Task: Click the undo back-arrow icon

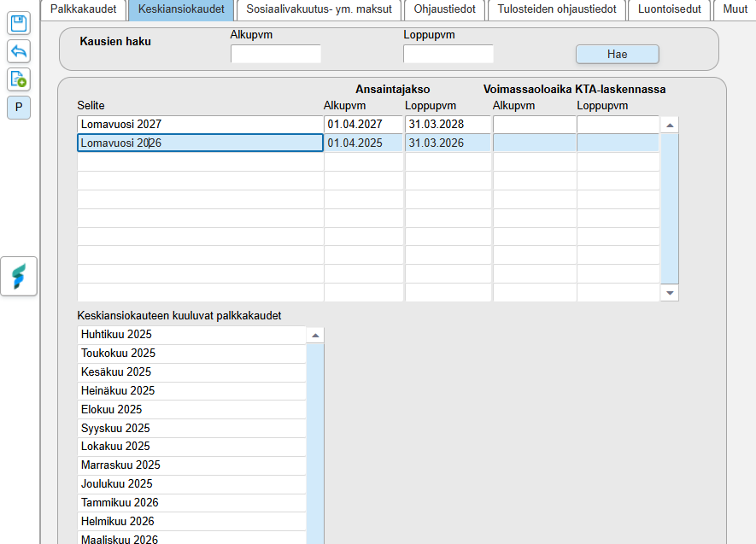Action: [19, 51]
